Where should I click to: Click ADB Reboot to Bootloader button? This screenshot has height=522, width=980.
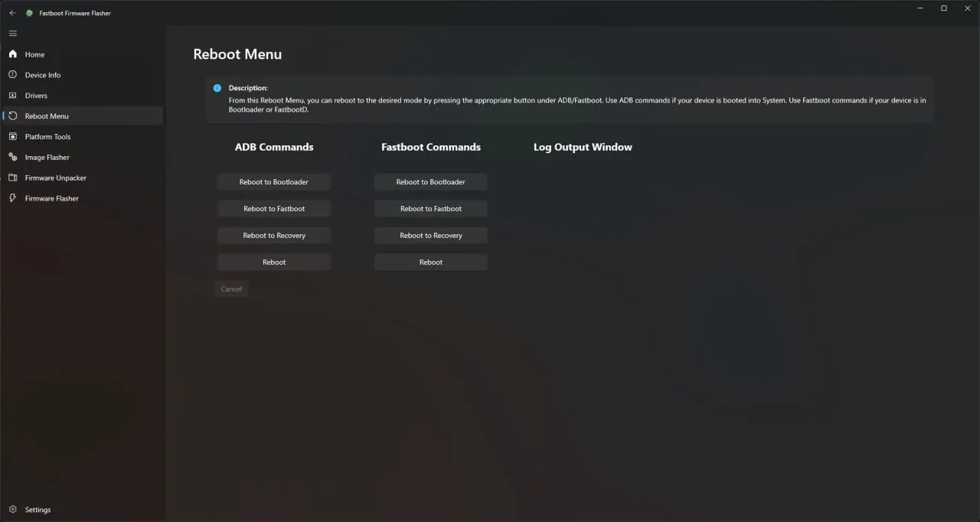tap(274, 182)
